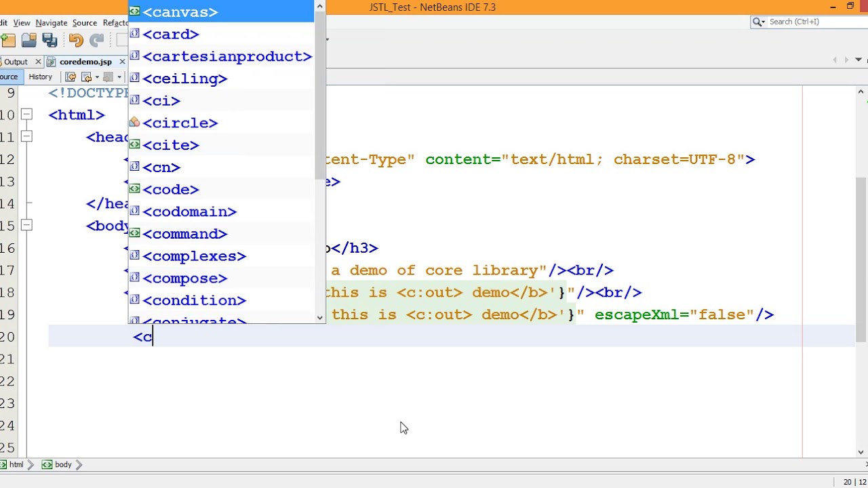Screen dimensions: 868x488
Task: Click the icon beside the command suggestion
Action: [x=134, y=233]
